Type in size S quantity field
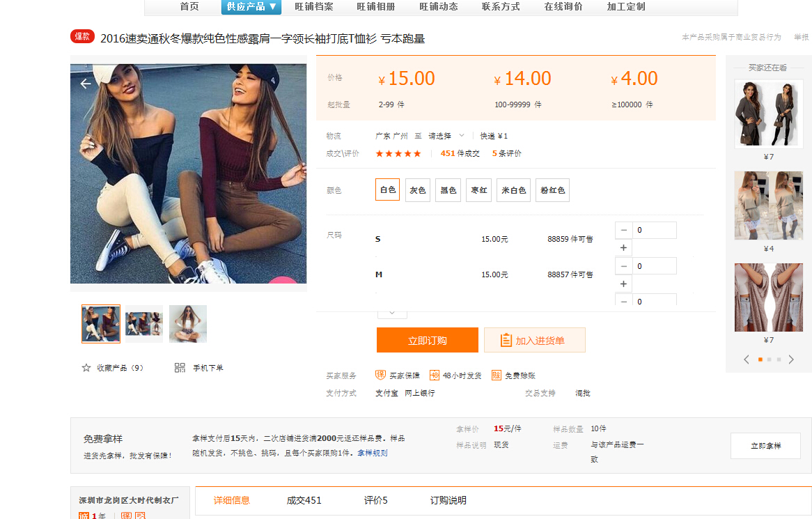 (654, 231)
